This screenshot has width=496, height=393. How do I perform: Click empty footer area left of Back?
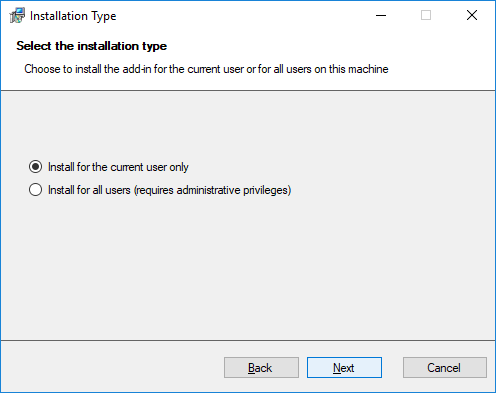click(112, 368)
